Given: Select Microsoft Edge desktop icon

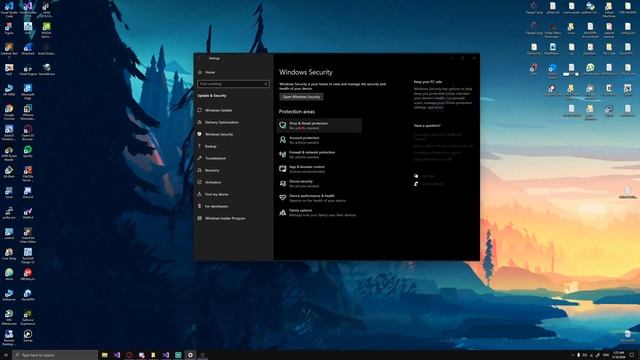Looking at the screenshot, I should pos(28,91).
